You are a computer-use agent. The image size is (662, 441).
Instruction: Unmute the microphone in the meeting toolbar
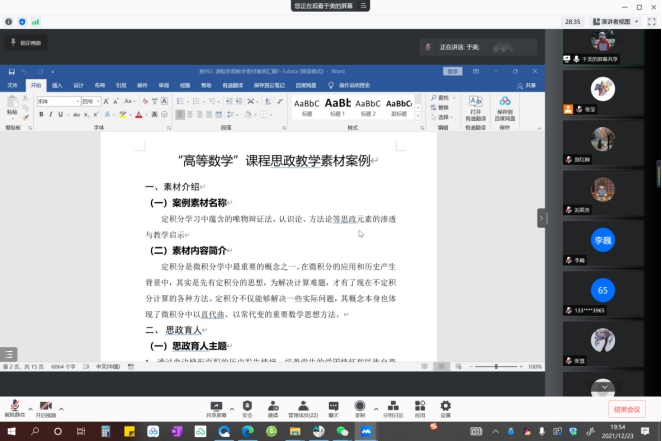pyautogui.click(x=14, y=407)
